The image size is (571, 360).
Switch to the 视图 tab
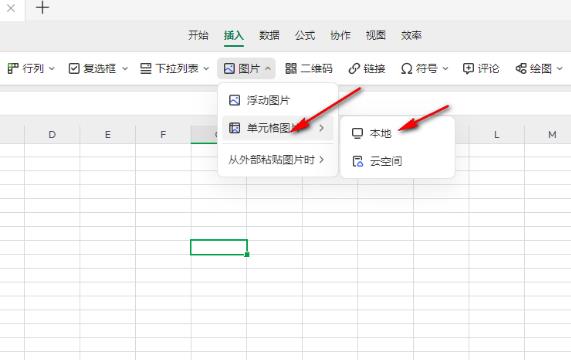click(x=375, y=35)
